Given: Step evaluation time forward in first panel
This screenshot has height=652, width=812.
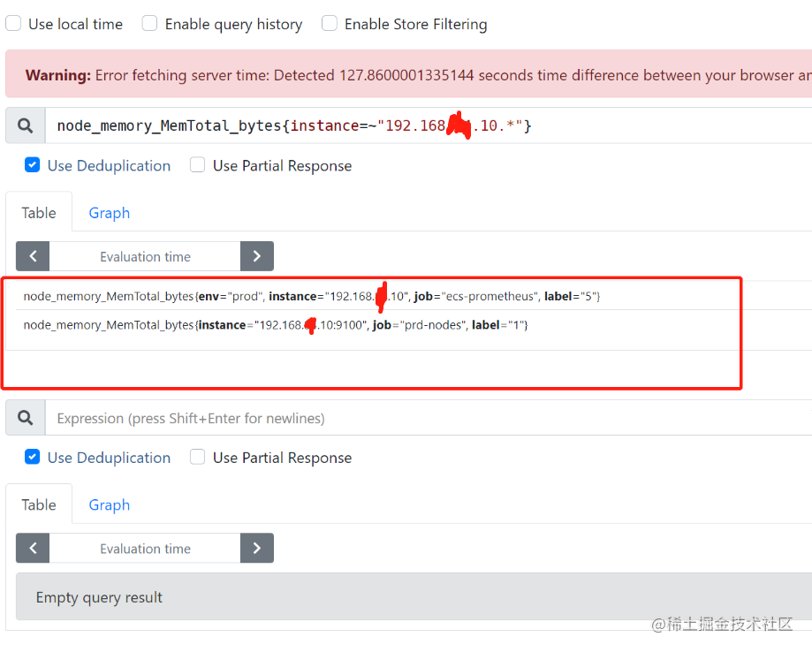Looking at the screenshot, I should point(257,256).
